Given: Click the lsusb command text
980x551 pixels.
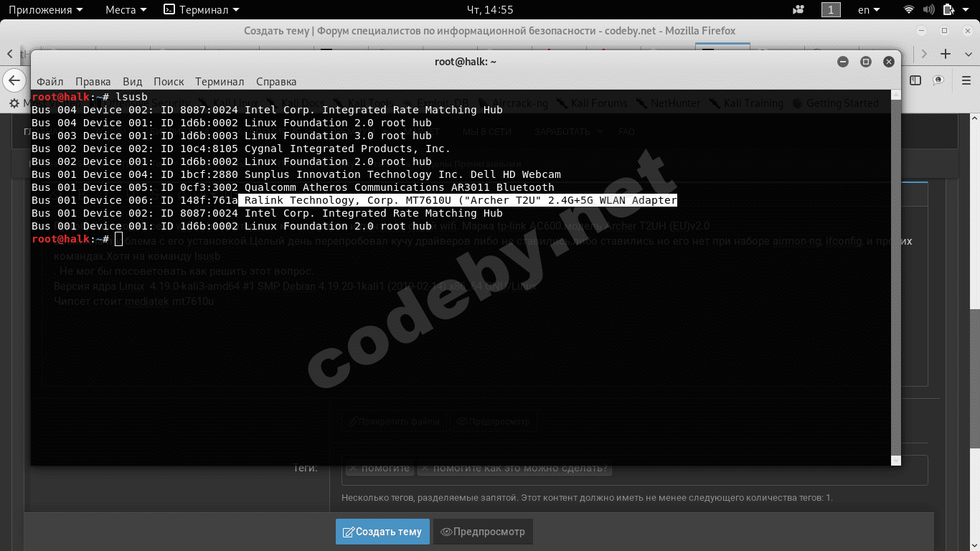Looking at the screenshot, I should pyautogui.click(x=131, y=97).
